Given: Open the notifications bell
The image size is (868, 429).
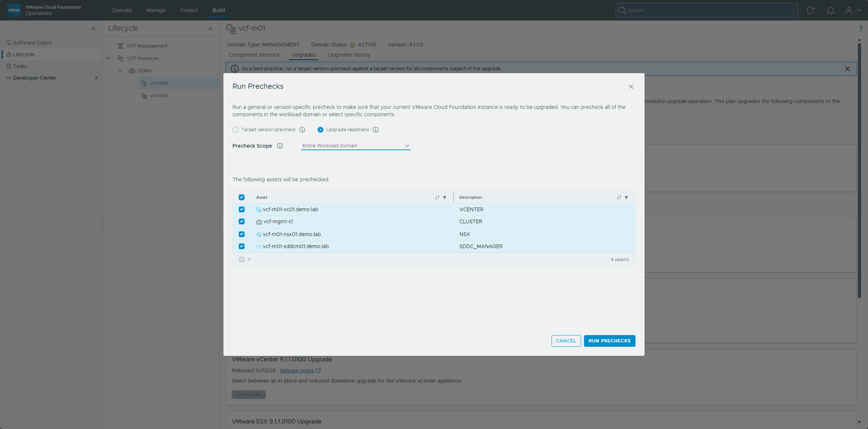Looking at the screenshot, I should (830, 10).
